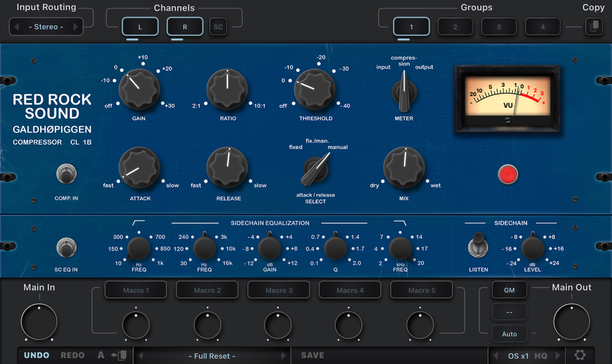Click the Copy icon button
This screenshot has width=612, height=364.
tap(594, 26)
